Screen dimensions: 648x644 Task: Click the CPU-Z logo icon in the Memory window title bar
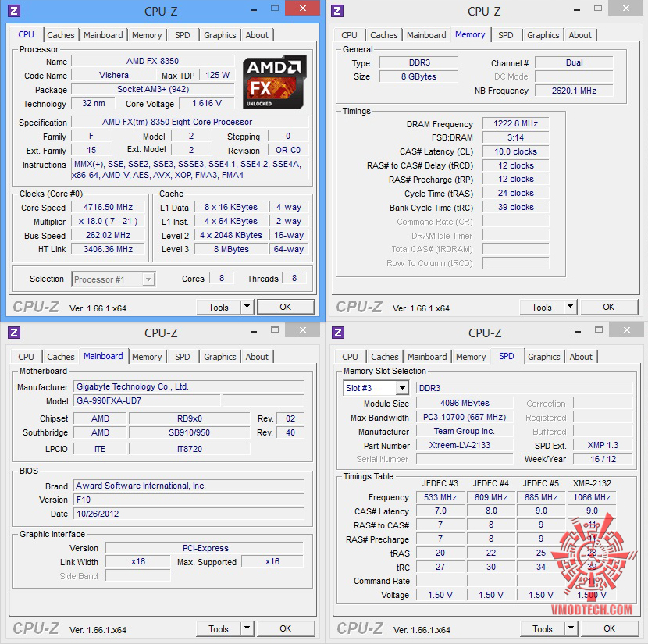[337, 11]
